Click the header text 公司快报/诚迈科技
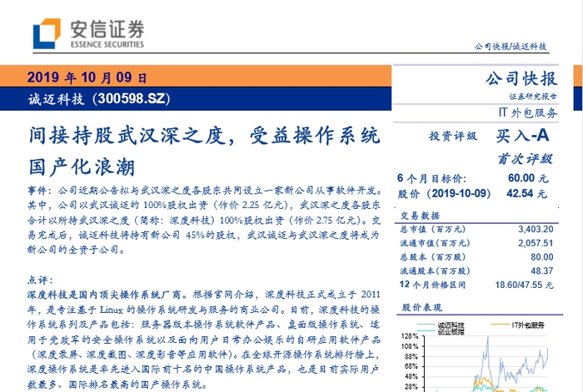Image resolution: width=583 pixels, height=392 pixels. point(510,47)
